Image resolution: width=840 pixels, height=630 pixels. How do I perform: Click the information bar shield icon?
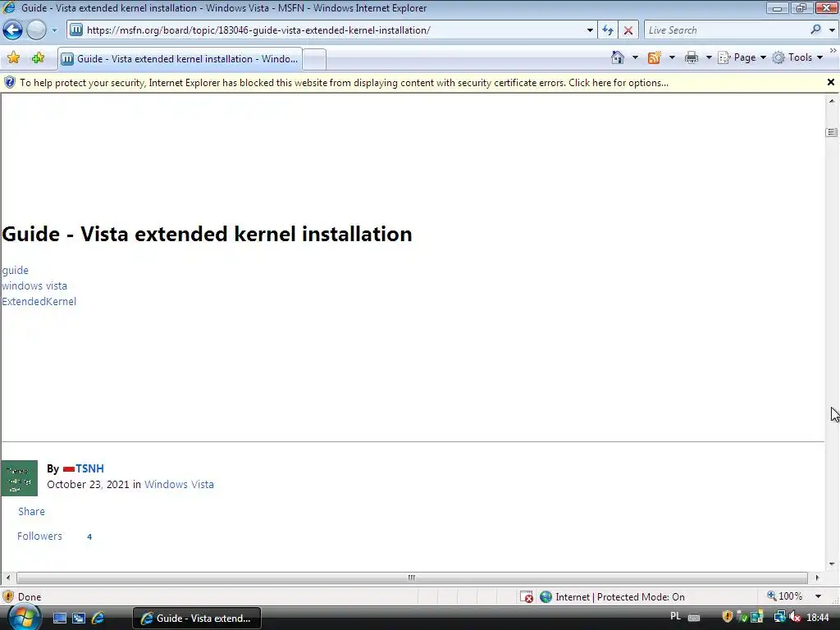[x=10, y=83]
